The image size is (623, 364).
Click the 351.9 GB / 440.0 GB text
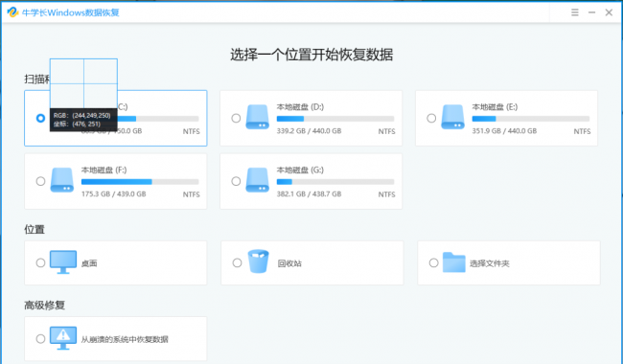pos(504,131)
